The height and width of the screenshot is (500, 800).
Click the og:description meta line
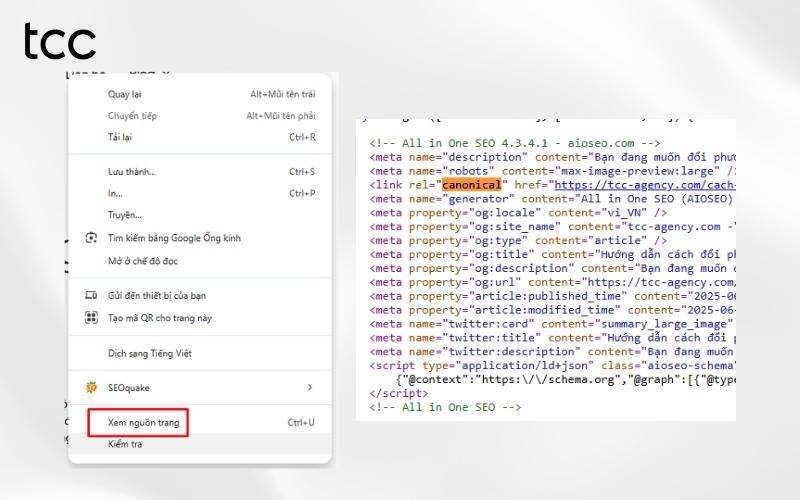click(x=553, y=268)
